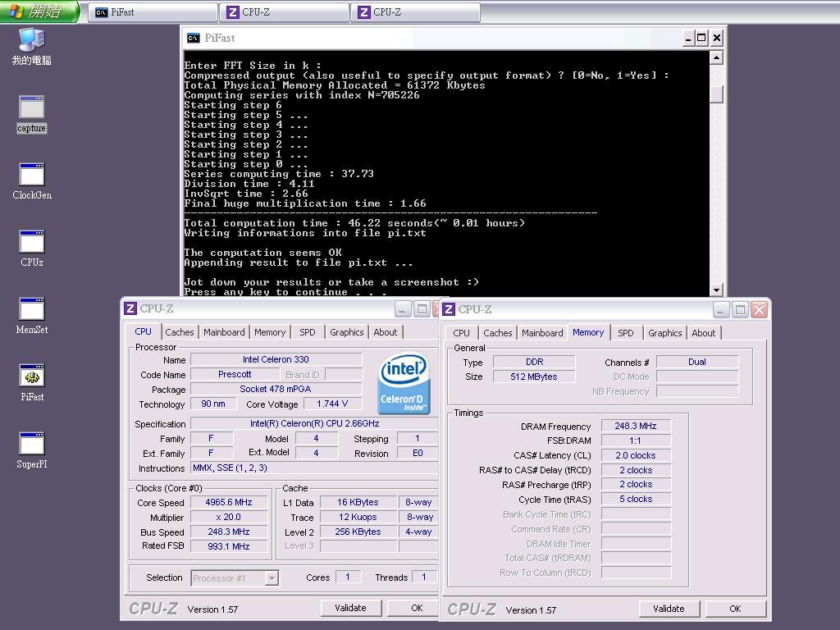Click the right CPU-Z window Z icon
The width and height of the screenshot is (840, 630).
(449, 309)
